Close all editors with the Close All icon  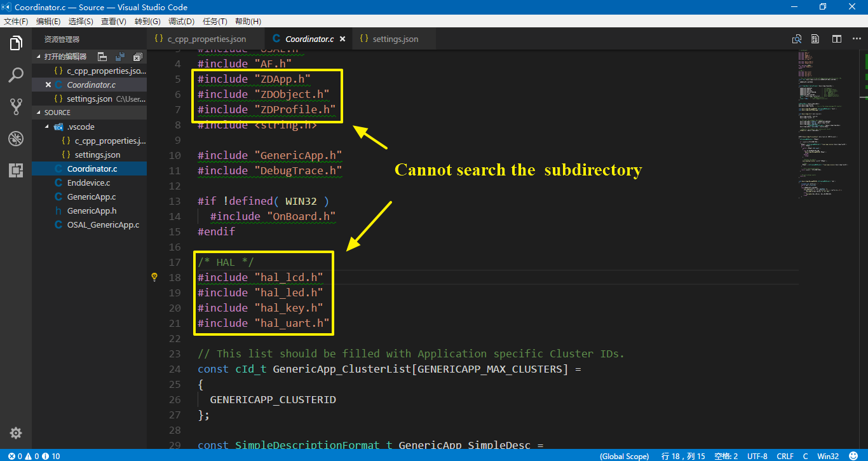coord(137,57)
